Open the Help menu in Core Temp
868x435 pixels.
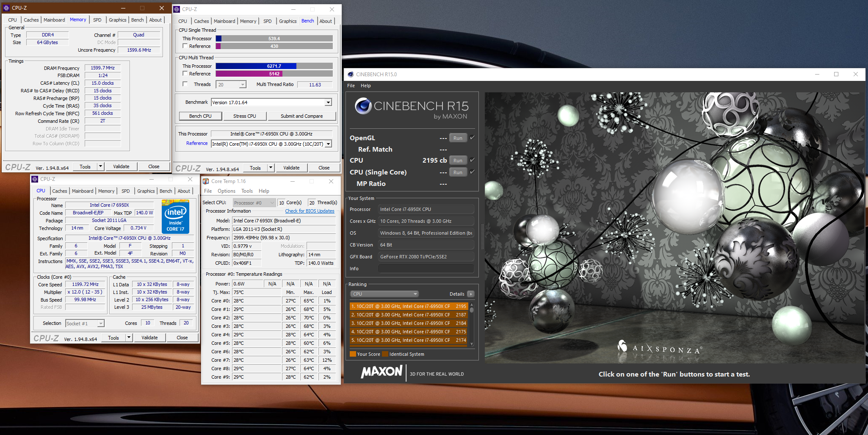click(264, 191)
